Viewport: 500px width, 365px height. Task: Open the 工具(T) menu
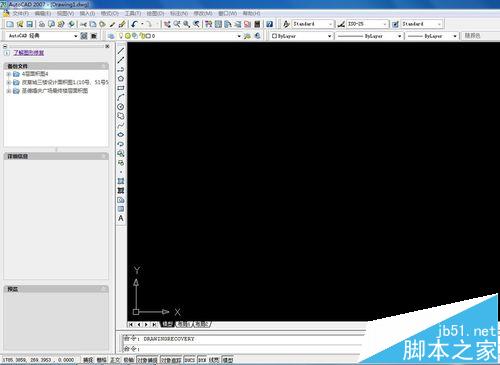pyautogui.click(x=133, y=13)
